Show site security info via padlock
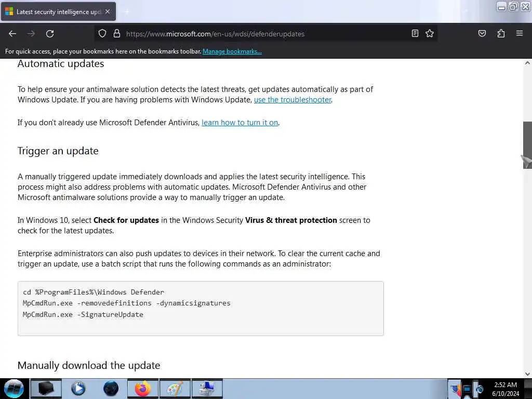The image size is (532, 399). [117, 33]
